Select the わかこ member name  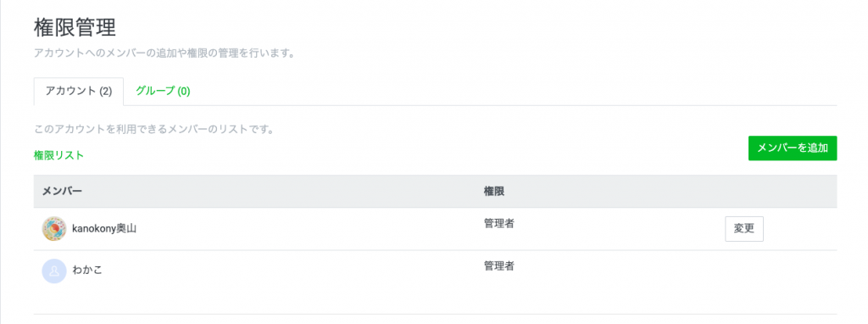click(87, 271)
